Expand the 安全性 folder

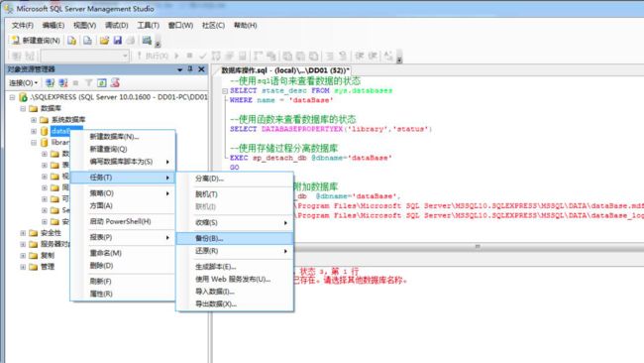(23, 233)
